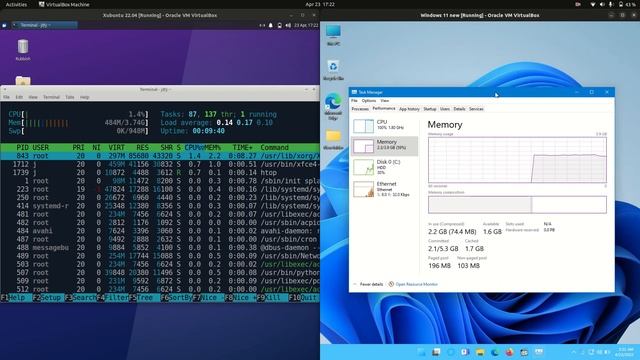Click the Windows Start button in taskbar

point(421,352)
